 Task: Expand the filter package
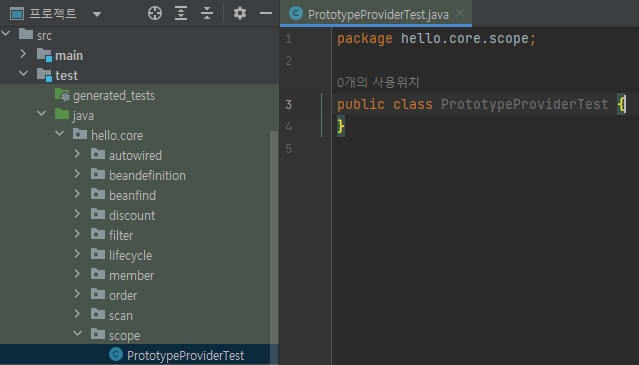[77, 234]
